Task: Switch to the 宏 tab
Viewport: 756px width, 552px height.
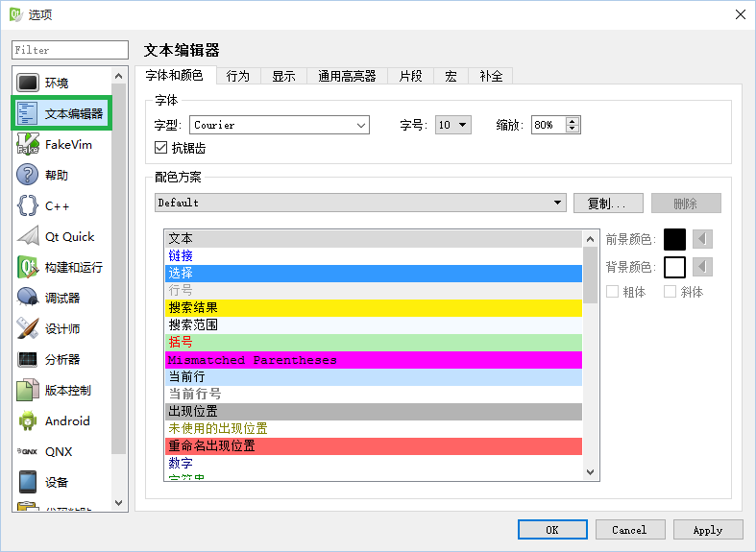Action: (x=451, y=76)
